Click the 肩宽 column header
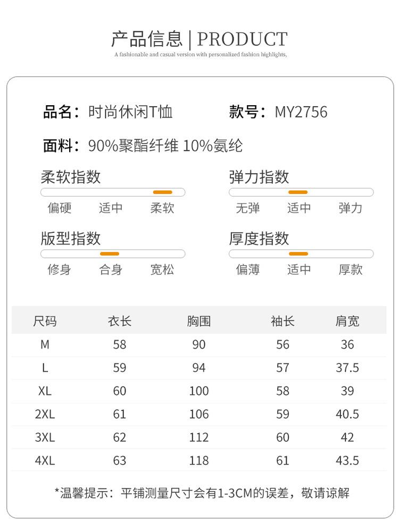This screenshot has height=532, width=399. [x=347, y=321]
